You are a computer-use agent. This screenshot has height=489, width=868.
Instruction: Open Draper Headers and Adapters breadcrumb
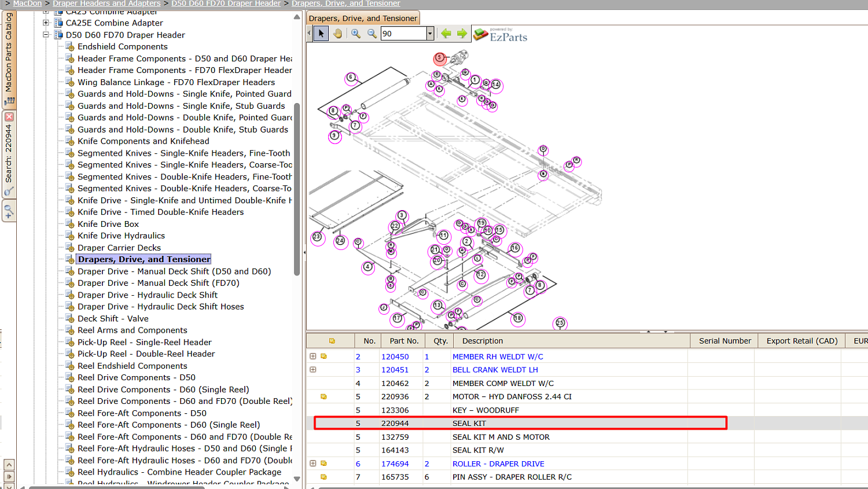click(x=106, y=3)
